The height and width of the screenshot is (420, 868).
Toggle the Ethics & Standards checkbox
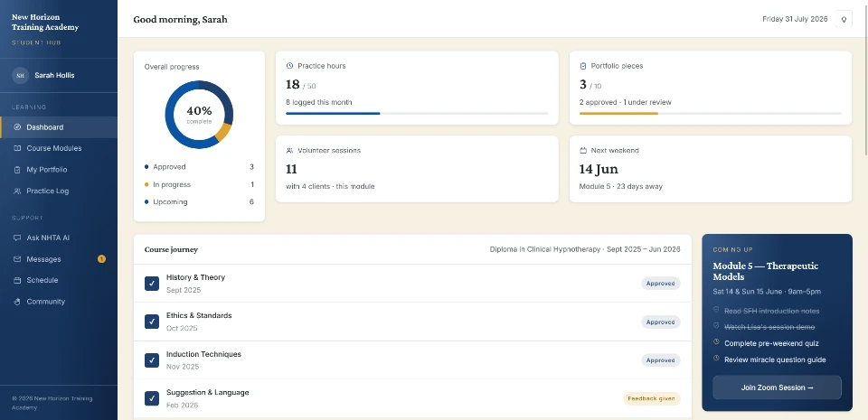click(152, 322)
